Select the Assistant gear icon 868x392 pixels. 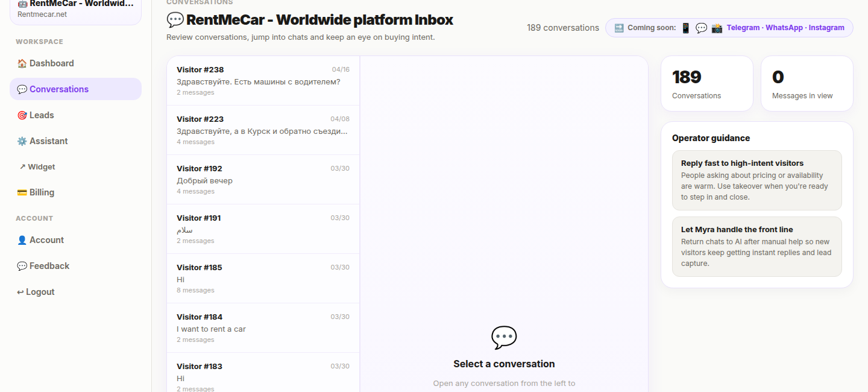pos(22,141)
